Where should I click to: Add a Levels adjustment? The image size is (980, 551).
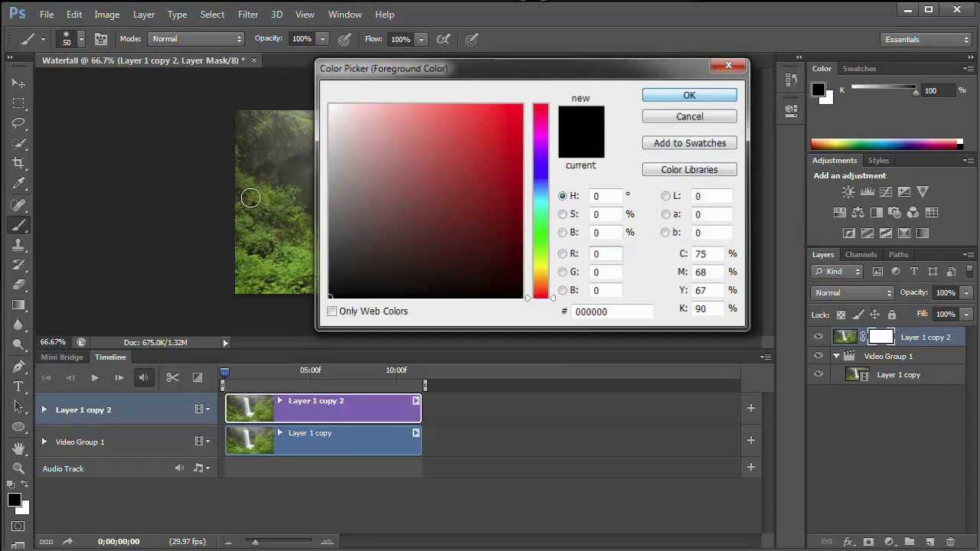867,192
